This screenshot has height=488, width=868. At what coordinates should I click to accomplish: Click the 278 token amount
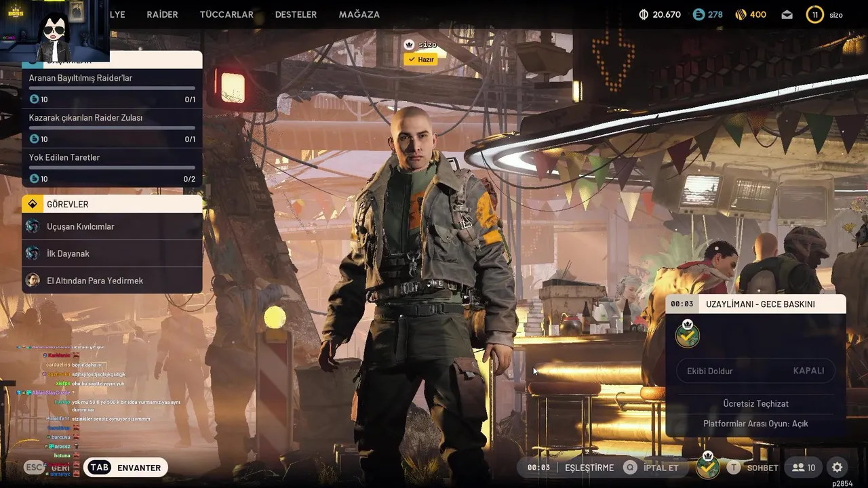point(715,14)
